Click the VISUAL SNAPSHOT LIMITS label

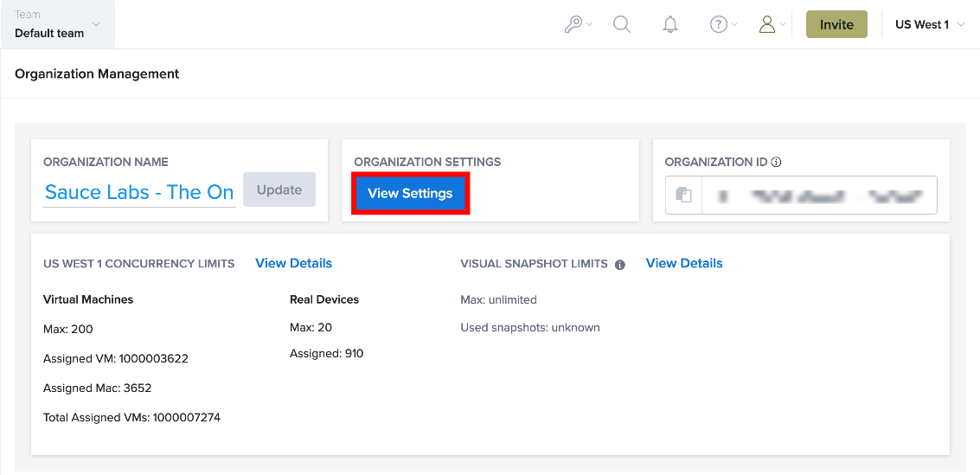[535, 264]
